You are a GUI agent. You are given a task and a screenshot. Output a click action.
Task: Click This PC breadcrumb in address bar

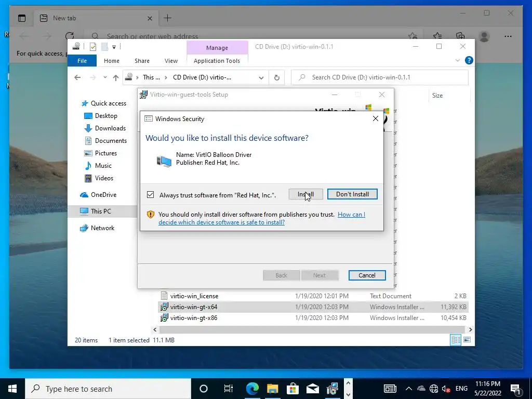(151, 77)
